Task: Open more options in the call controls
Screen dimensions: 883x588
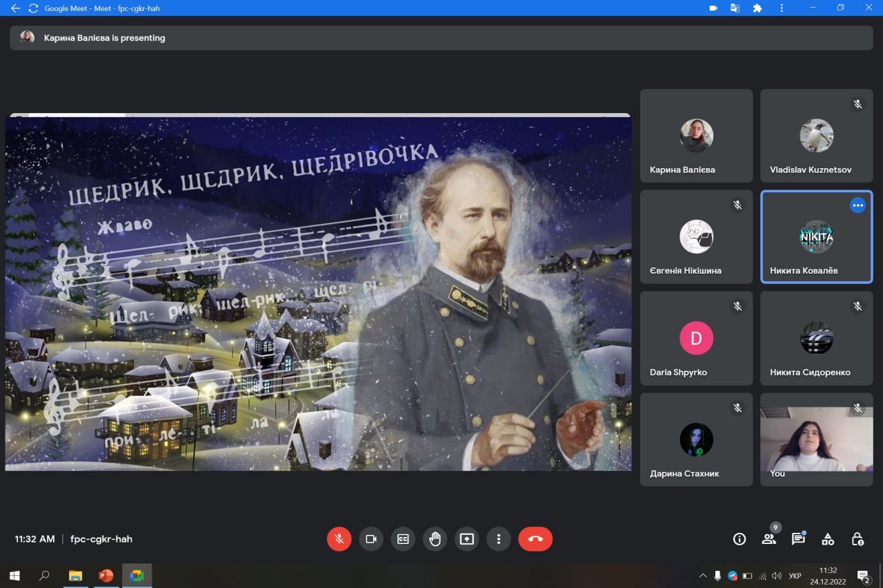Action: [499, 539]
